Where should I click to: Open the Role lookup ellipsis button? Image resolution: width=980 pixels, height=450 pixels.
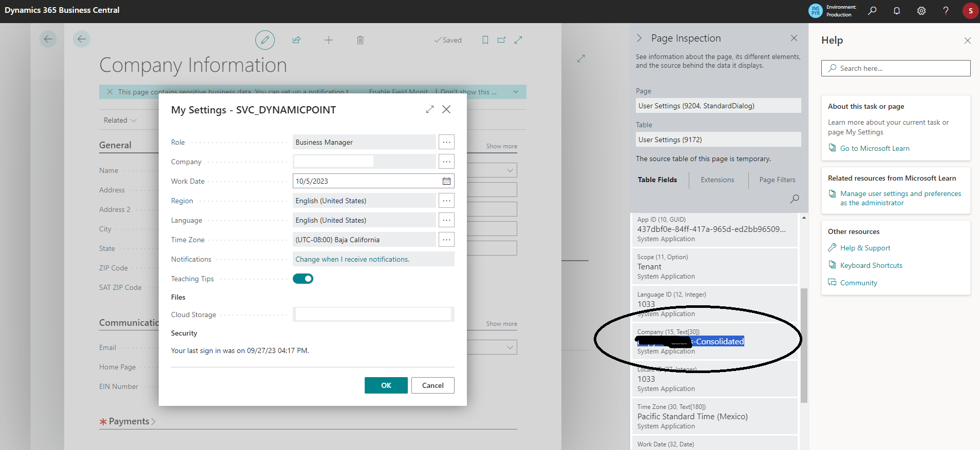[x=446, y=142]
